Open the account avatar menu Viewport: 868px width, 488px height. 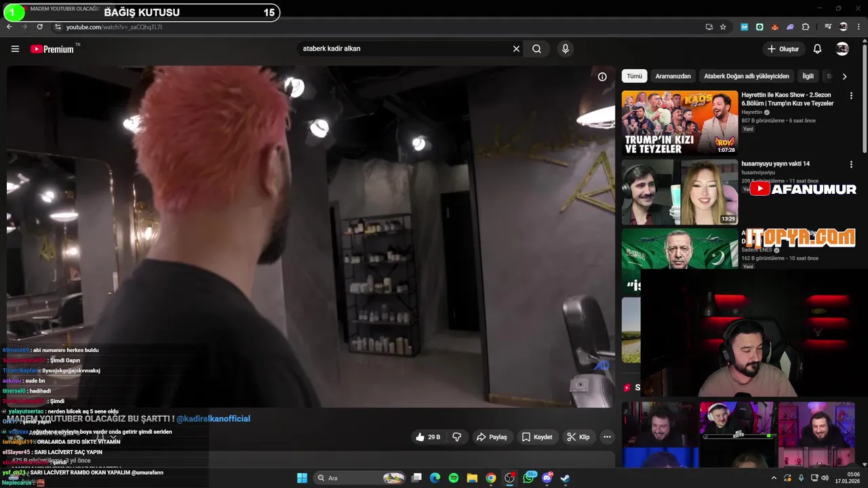pos(842,49)
